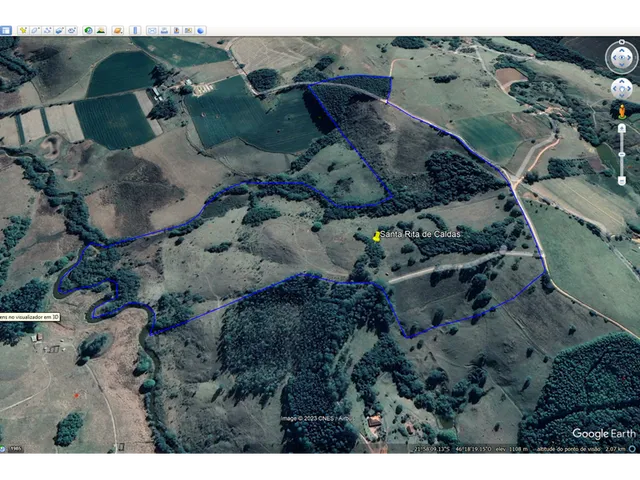Click the Print icon in toolbar
This screenshot has height=480, width=640.
tap(164, 30)
